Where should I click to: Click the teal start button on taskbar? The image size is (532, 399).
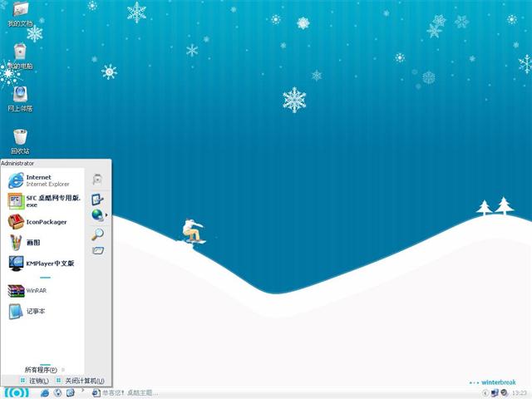click(x=17, y=392)
